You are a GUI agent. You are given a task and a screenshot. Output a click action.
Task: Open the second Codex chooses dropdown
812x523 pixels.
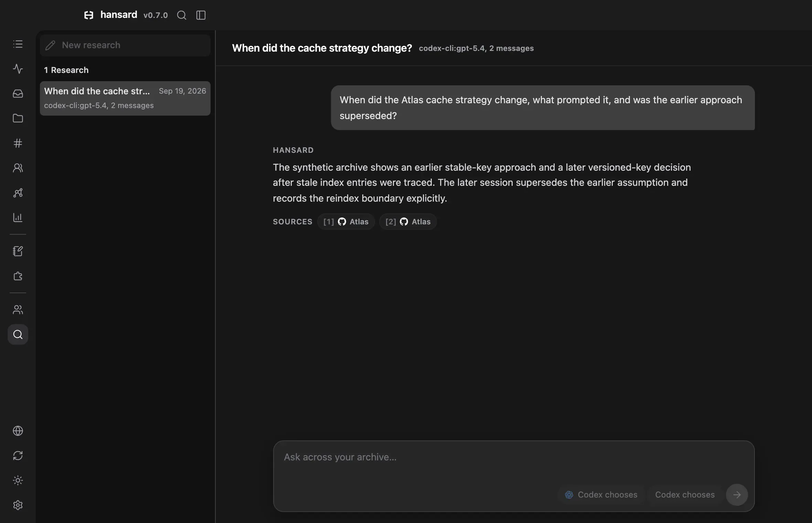coord(685,495)
